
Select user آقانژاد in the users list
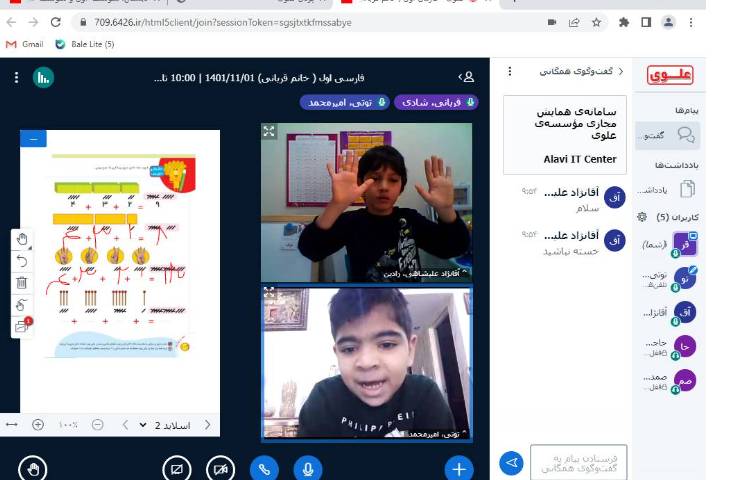(x=671, y=313)
